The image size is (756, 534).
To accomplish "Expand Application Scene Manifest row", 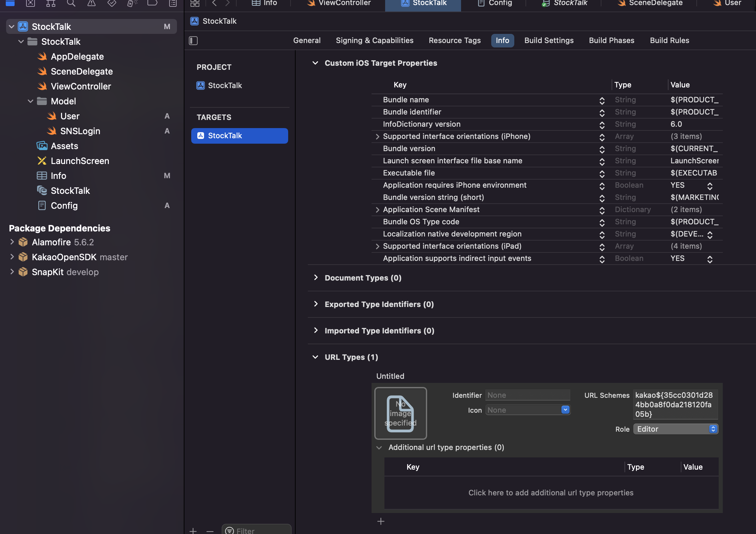I will tap(377, 210).
